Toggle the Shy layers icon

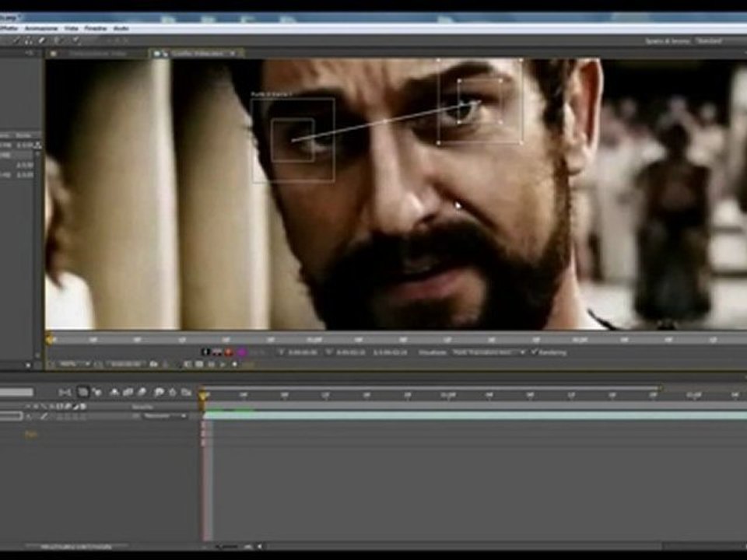[x=114, y=392]
